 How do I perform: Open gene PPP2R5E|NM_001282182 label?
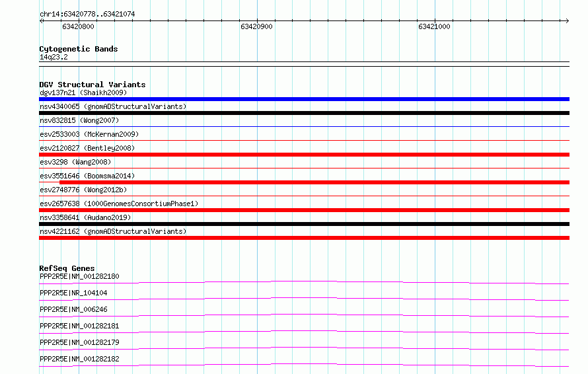[79, 359]
